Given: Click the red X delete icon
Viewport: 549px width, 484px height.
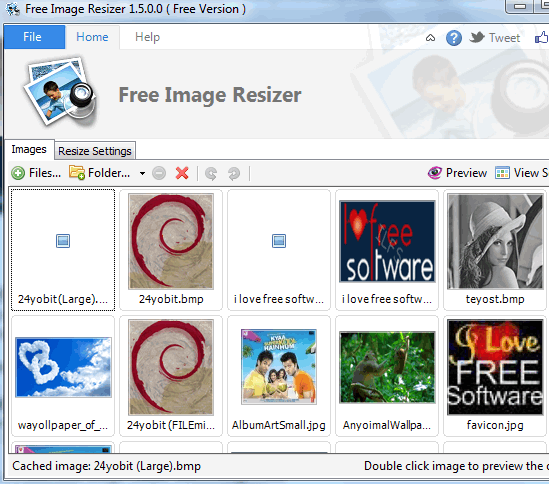Looking at the screenshot, I should click(x=182, y=173).
